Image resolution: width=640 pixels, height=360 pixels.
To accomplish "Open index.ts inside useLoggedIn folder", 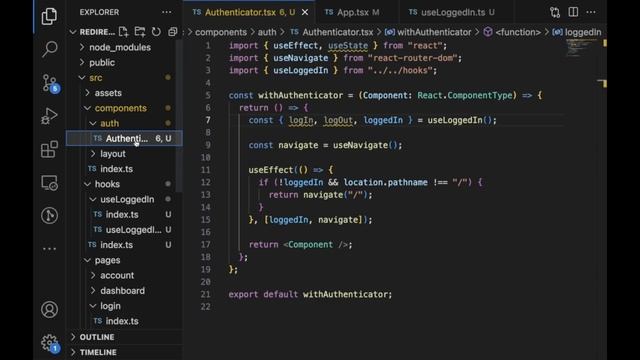I will (122, 215).
